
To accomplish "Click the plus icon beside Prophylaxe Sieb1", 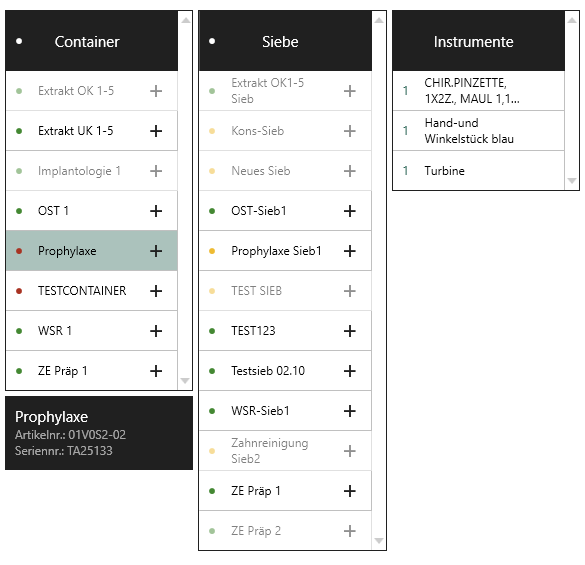I will [349, 251].
